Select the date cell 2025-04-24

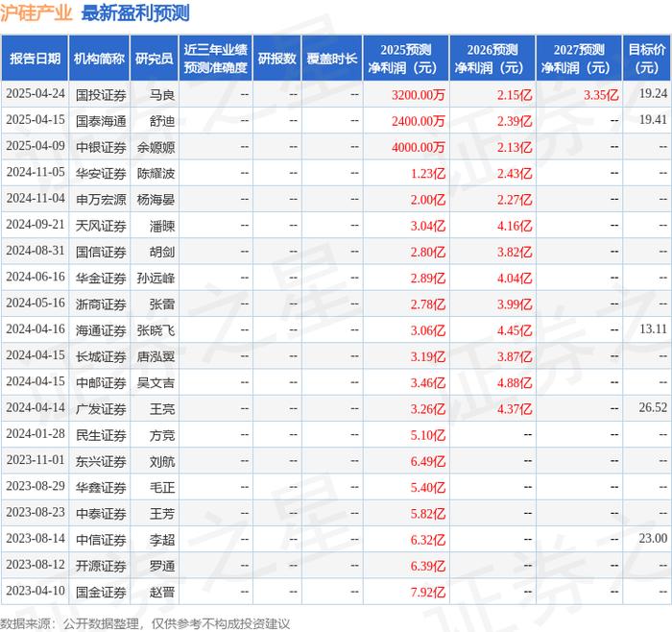tap(36, 94)
